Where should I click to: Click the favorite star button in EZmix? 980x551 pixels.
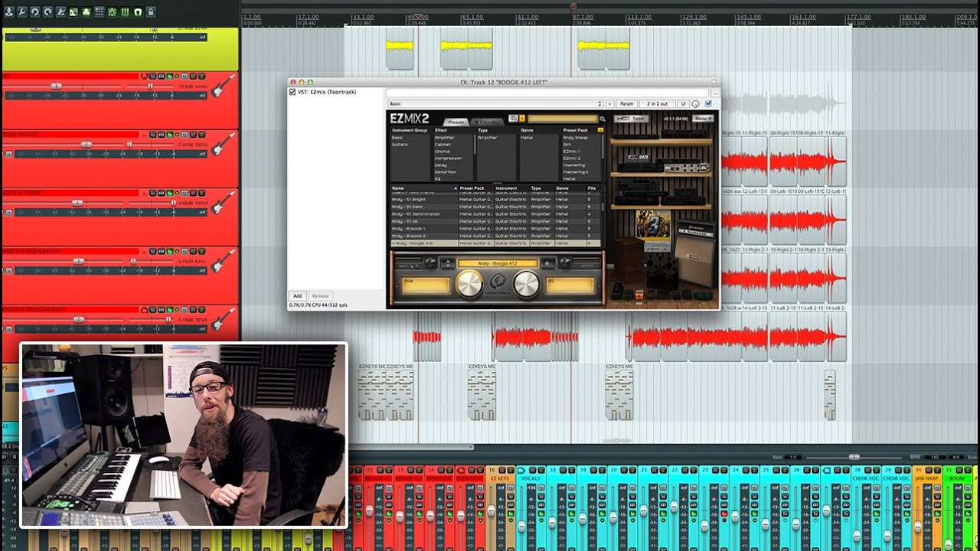click(x=547, y=263)
